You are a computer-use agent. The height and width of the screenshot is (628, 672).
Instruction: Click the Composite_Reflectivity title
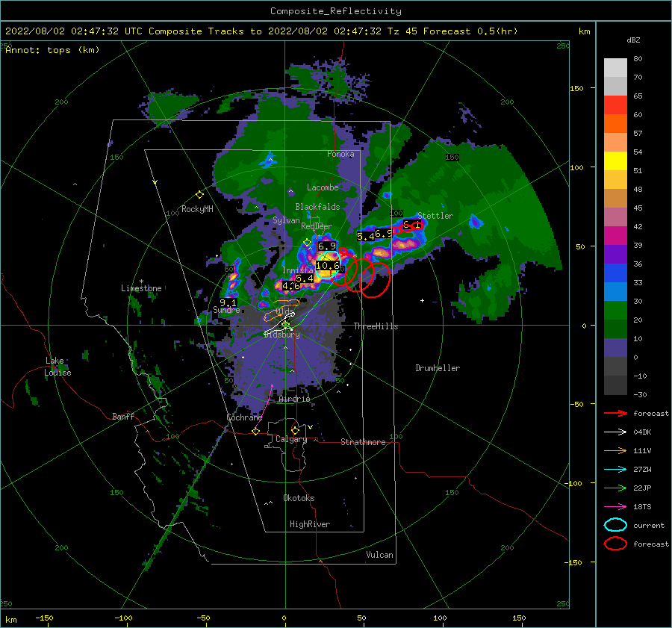coord(336,11)
